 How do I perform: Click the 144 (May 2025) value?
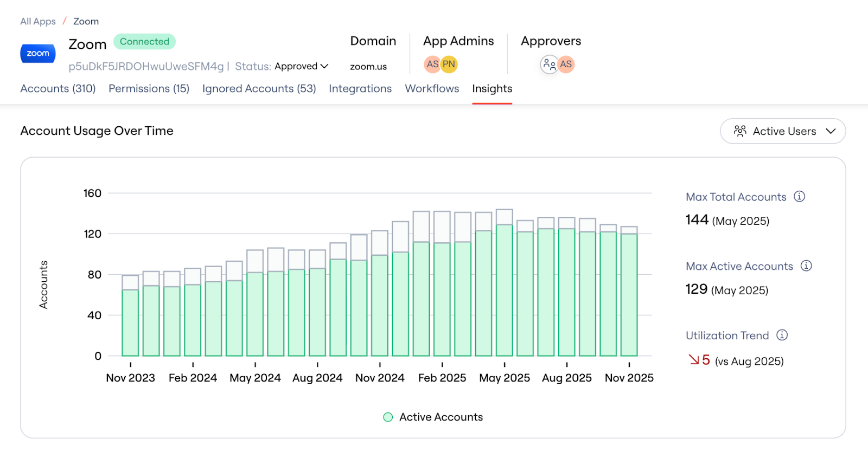click(727, 220)
